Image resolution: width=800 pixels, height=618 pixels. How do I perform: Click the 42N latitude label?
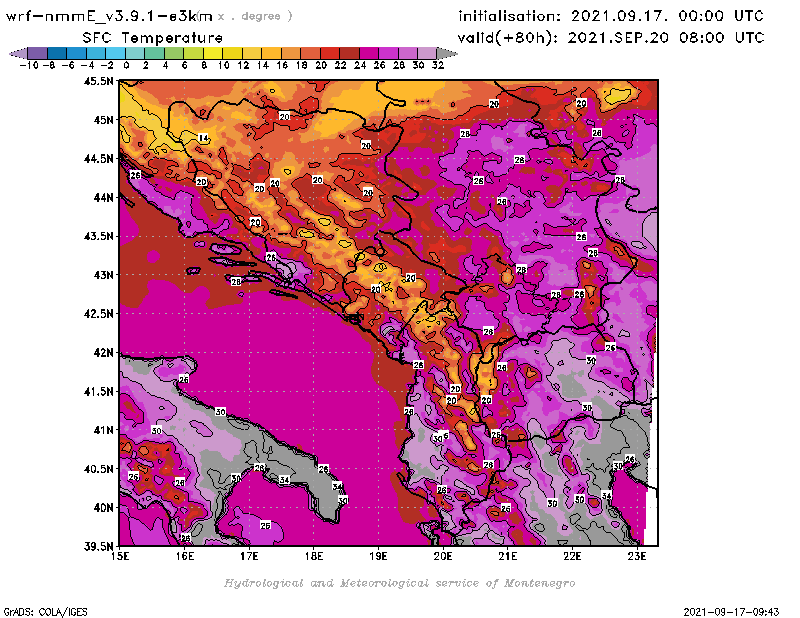point(103,353)
